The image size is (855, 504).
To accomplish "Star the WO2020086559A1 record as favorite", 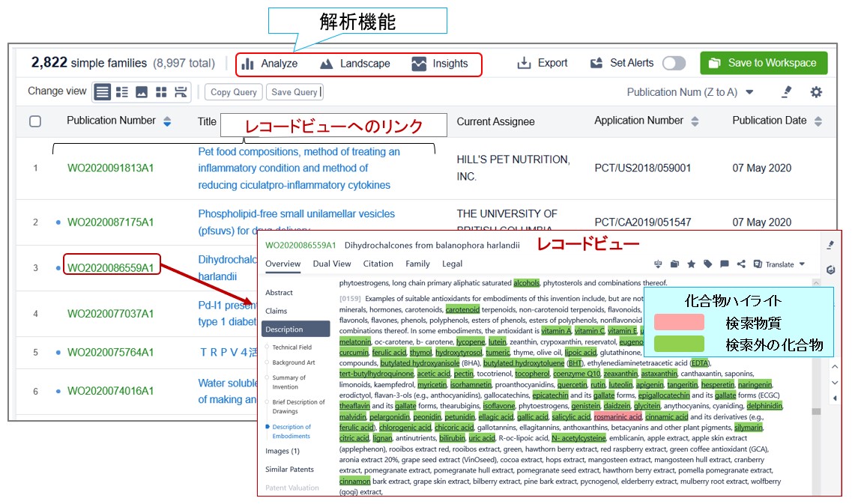I will click(692, 263).
